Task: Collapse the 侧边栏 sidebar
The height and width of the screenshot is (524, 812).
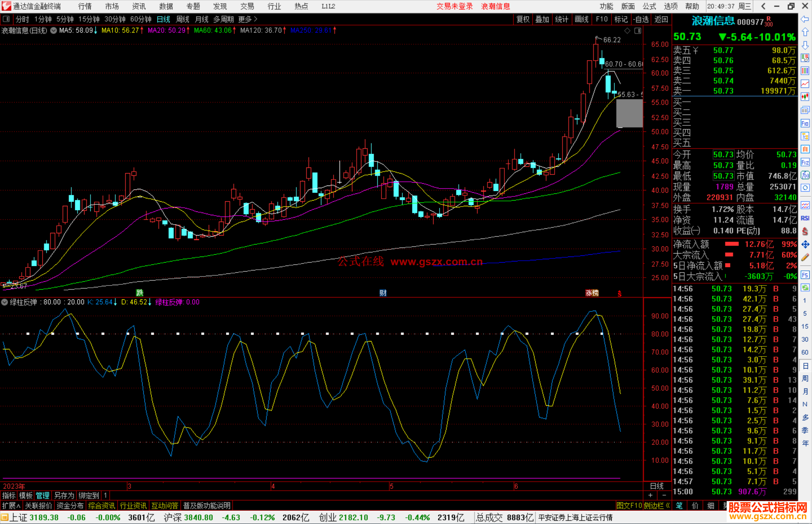Action: coord(657,506)
